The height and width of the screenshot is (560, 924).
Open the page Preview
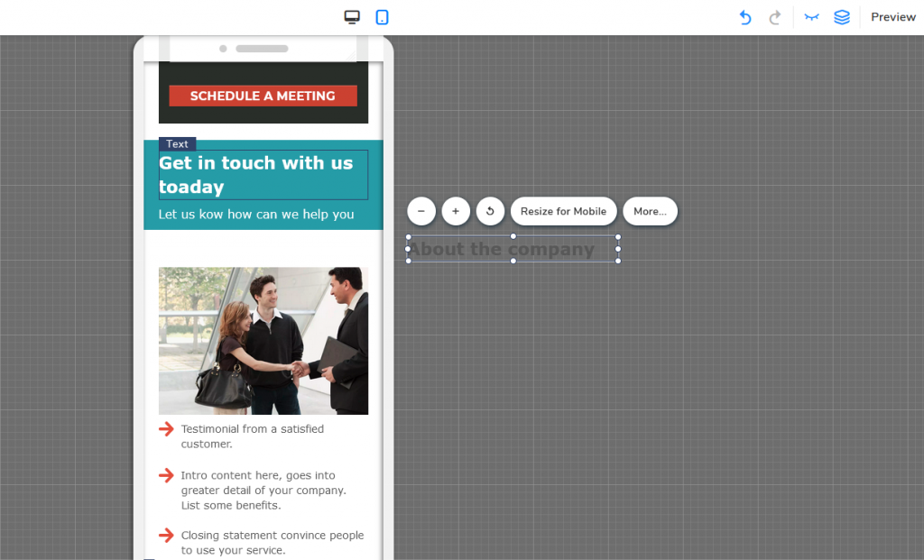pos(893,17)
